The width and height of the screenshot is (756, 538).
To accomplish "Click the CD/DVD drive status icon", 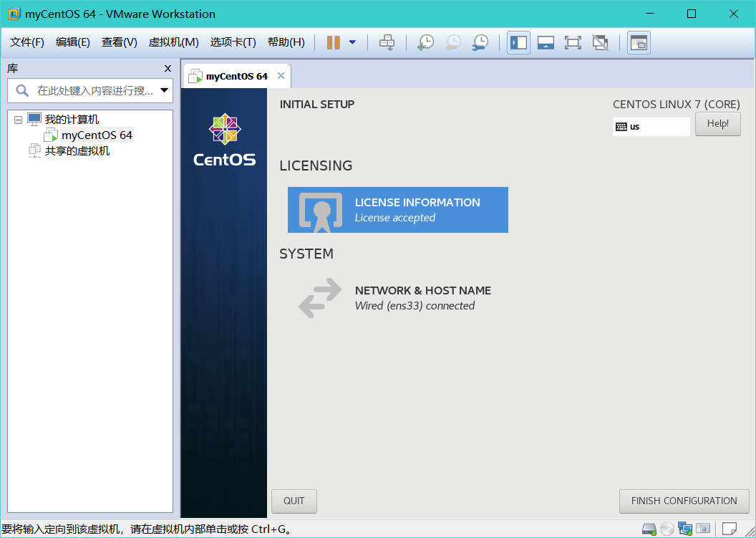I will coord(667,529).
